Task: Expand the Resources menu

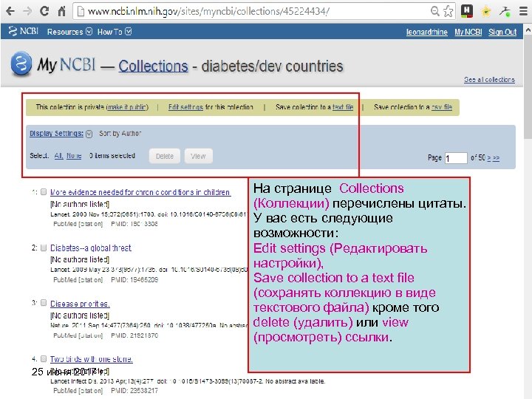Action: [69, 32]
